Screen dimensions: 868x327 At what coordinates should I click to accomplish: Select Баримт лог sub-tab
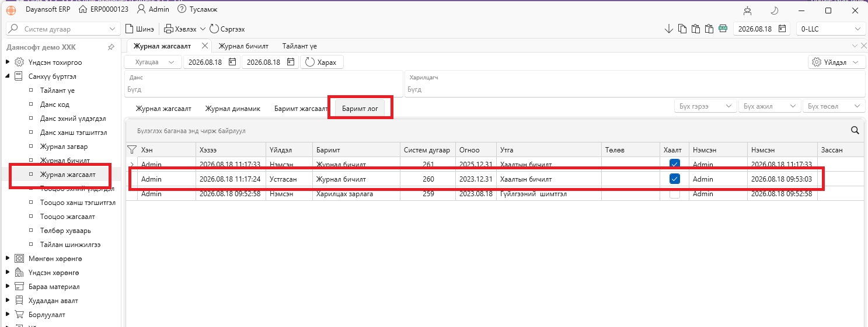click(360, 109)
